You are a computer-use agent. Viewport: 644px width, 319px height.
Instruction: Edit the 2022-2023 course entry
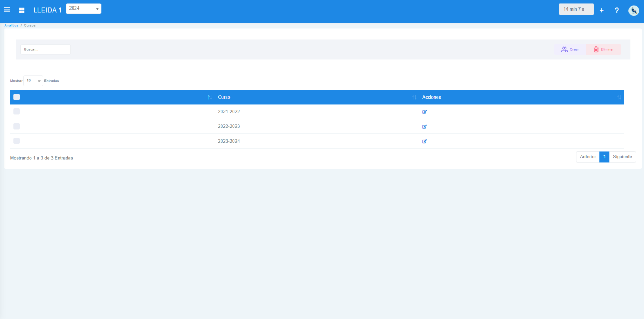click(424, 127)
